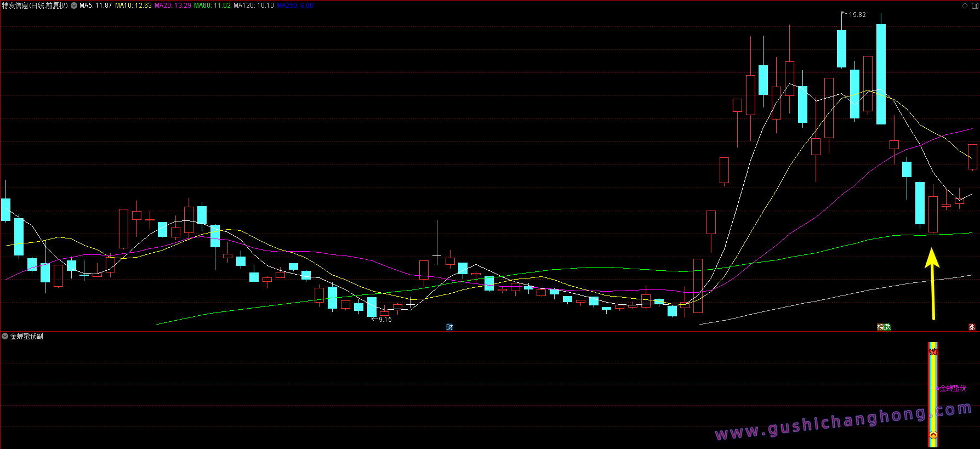Click the 9.15 low price marker
Image resolution: width=980 pixels, height=449 pixels.
tap(385, 320)
